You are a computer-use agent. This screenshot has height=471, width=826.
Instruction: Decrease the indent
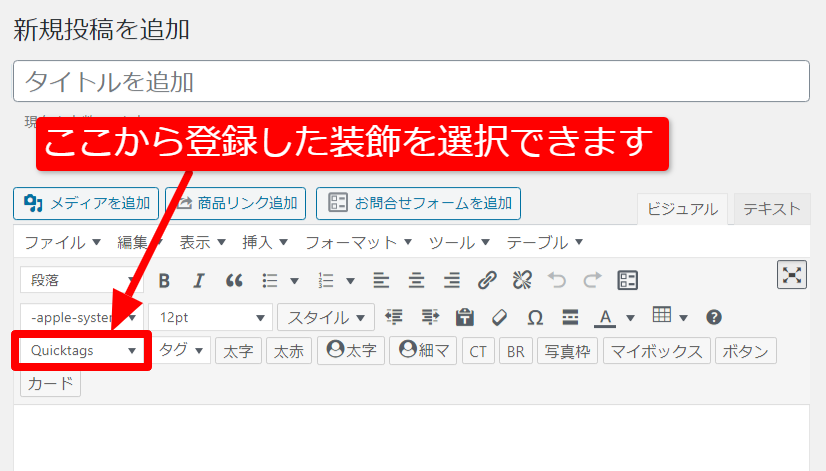coord(394,317)
